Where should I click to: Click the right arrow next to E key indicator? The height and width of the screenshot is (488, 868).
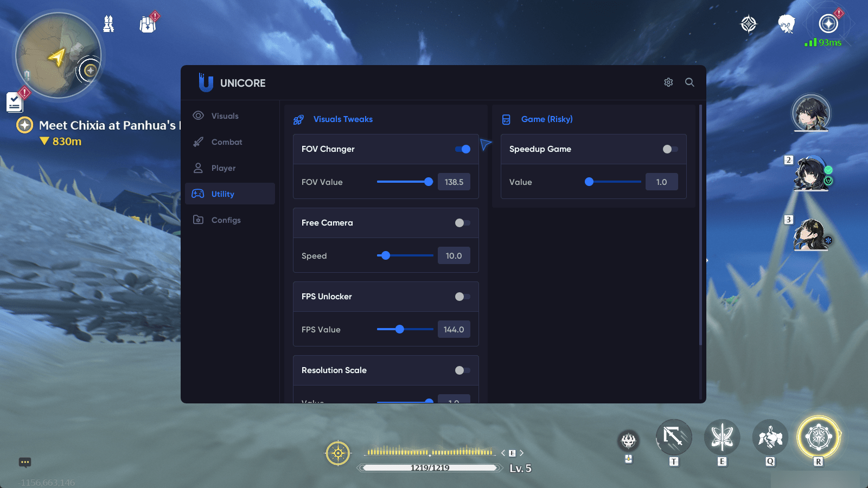coord(522,453)
